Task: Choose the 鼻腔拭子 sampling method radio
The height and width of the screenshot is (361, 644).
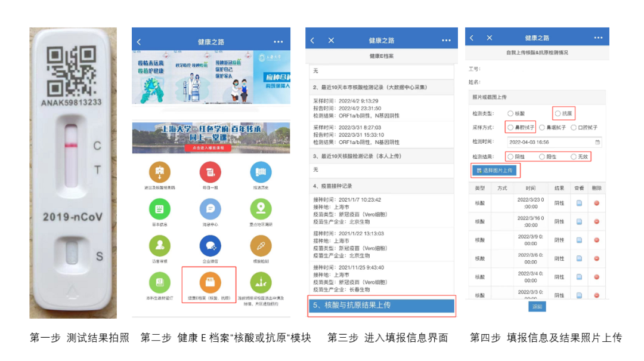Action: [510, 126]
